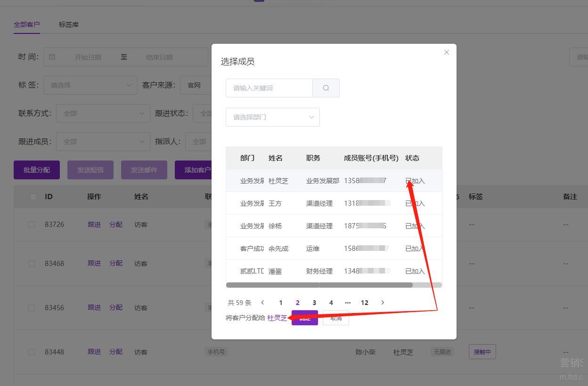This screenshot has height=386, width=588.
Task: Switch to the 标签库 tab
Action: (x=69, y=24)
